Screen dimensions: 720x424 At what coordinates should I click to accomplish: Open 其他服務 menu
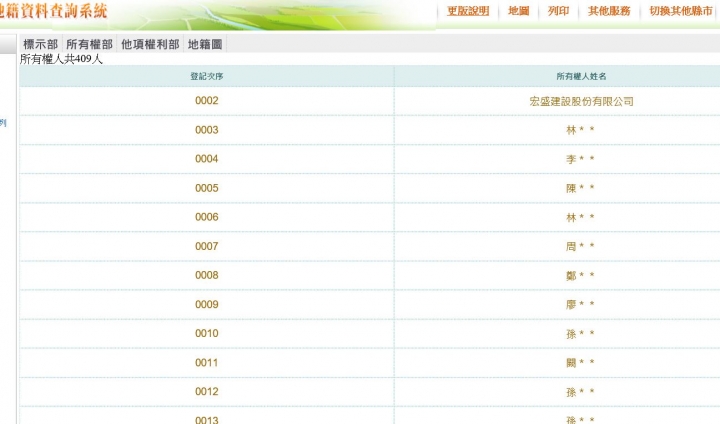tap(609, 11)
